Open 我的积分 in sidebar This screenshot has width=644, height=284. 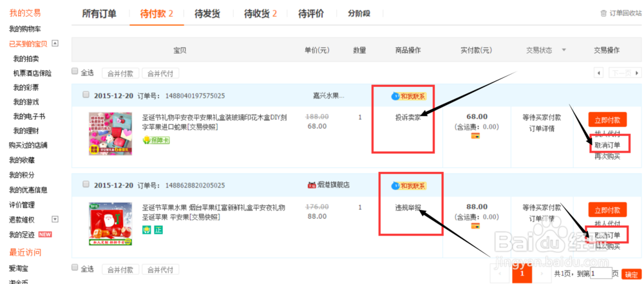[22, 175]
